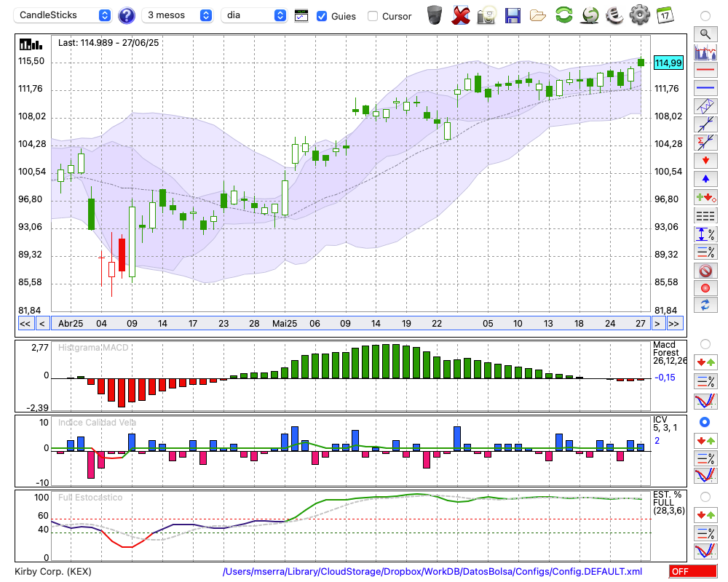Select the vertical percent measurement tool
This screenshot has height=582, width=728.
point(705,234)
